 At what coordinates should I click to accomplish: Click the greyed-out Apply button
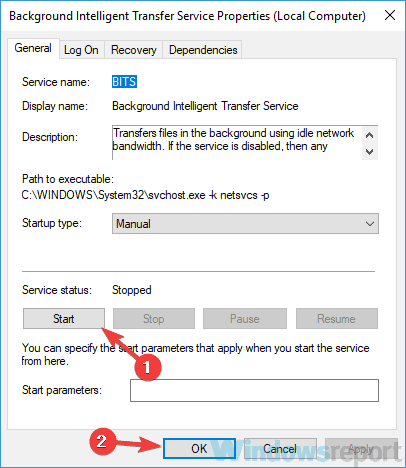pos(361,449)
